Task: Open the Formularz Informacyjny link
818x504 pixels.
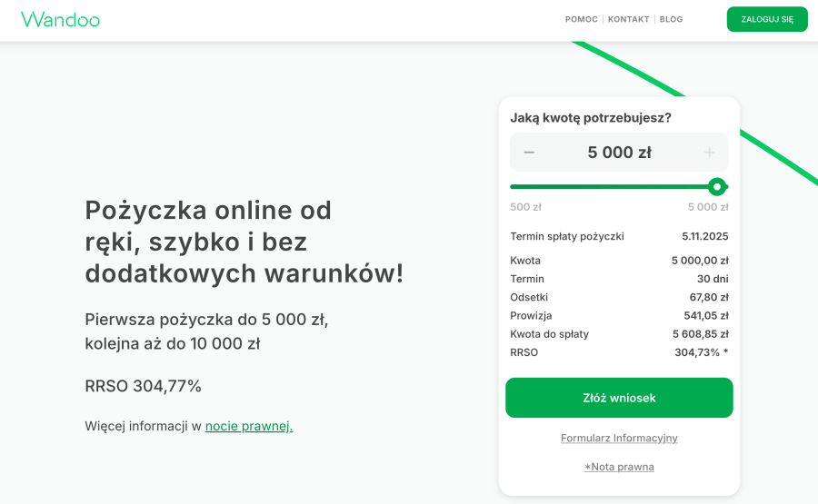Action: (619, 438)
